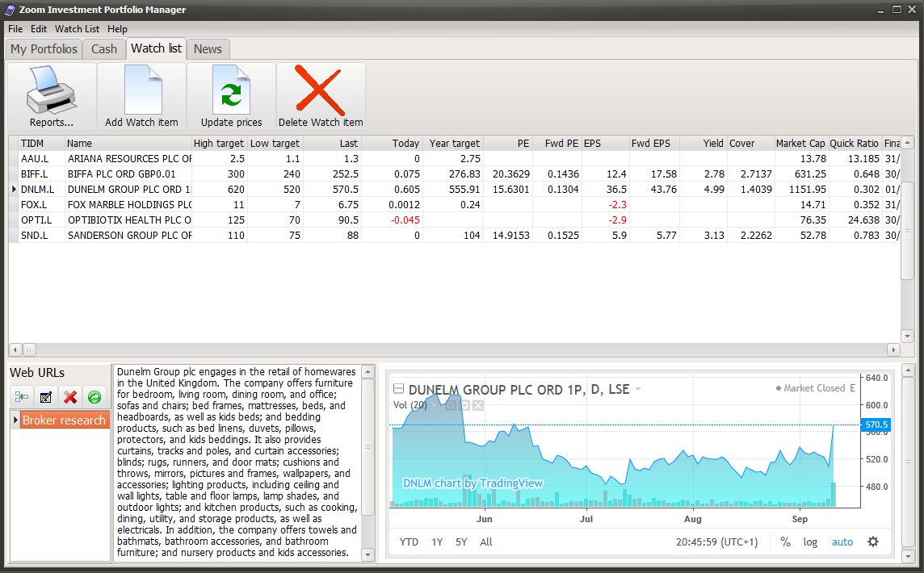Select the Watch list tab
The width and height of the screenshot is (924, 573).
156,48
